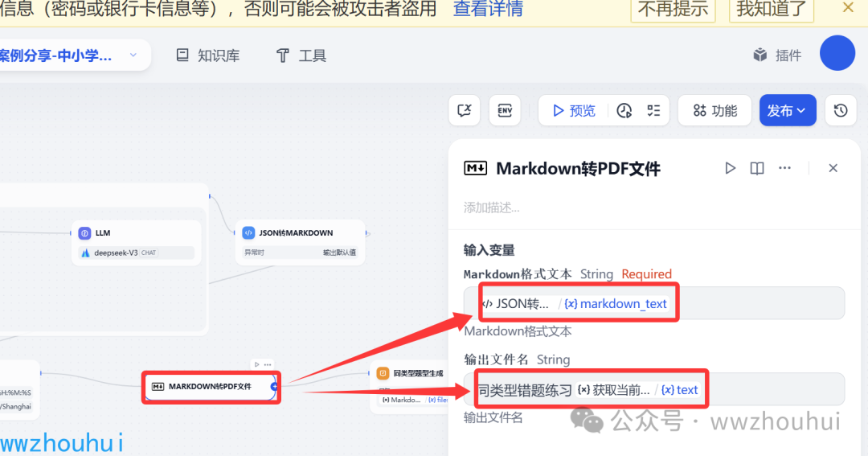Click the Markdown格式文本 input field

point(654,303)
